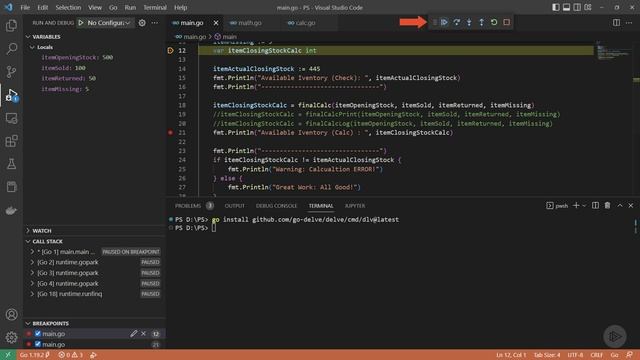640x360 pixels.
Task: Toggle breakpoint on line 21 gutter
Action: tap(171, 133)
